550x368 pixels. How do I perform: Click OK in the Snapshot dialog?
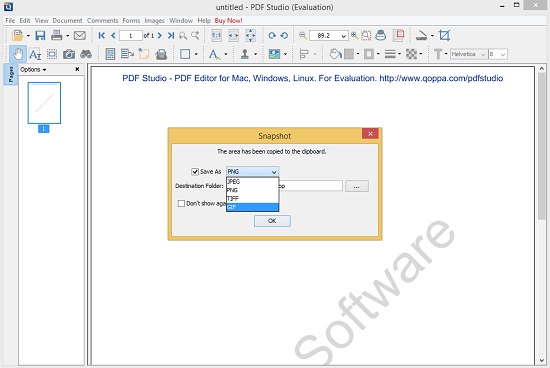(x=272, y=221)
